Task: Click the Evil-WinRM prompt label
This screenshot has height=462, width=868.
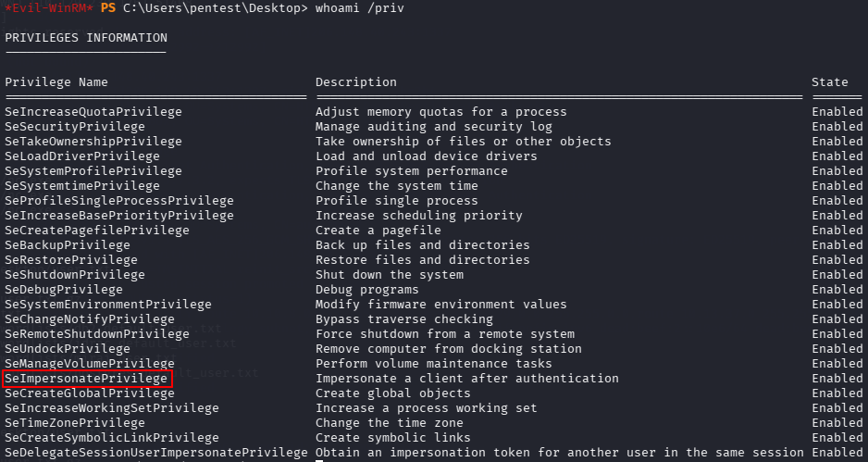Action: pos(49,8)
